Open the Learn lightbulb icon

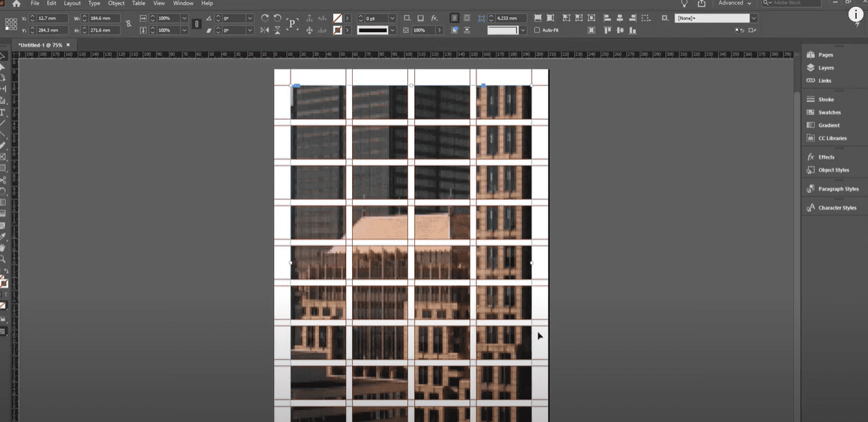685,3
